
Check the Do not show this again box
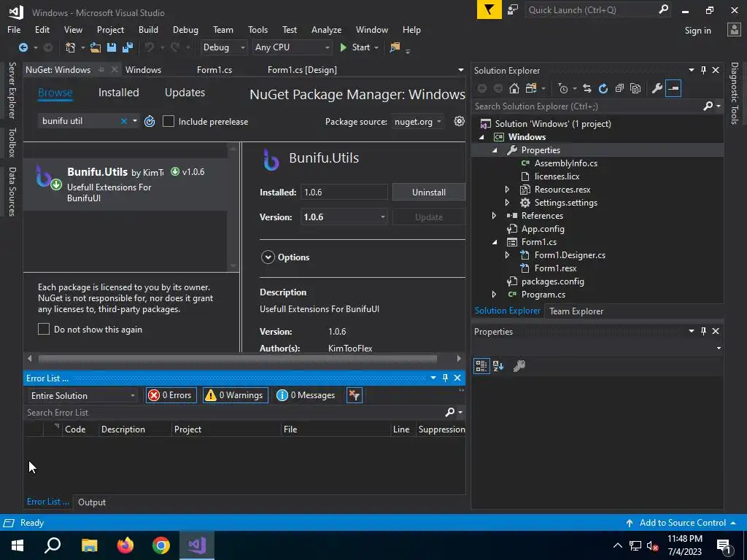[43, 329]
